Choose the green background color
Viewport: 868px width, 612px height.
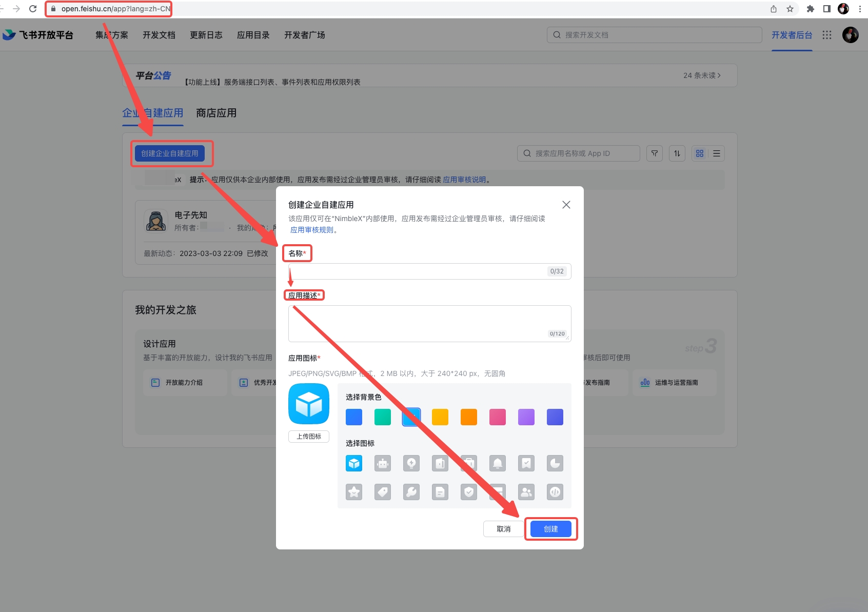click(383, 417)
